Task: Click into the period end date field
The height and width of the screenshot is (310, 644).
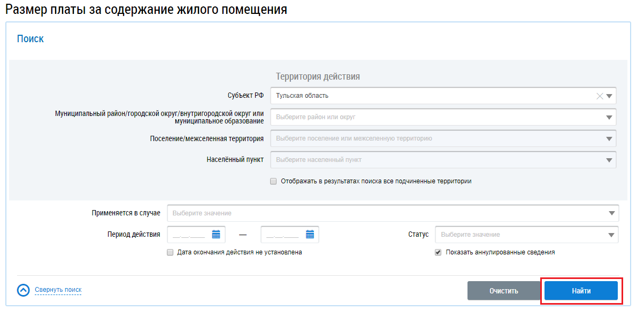Action: (x=282, y=235)
